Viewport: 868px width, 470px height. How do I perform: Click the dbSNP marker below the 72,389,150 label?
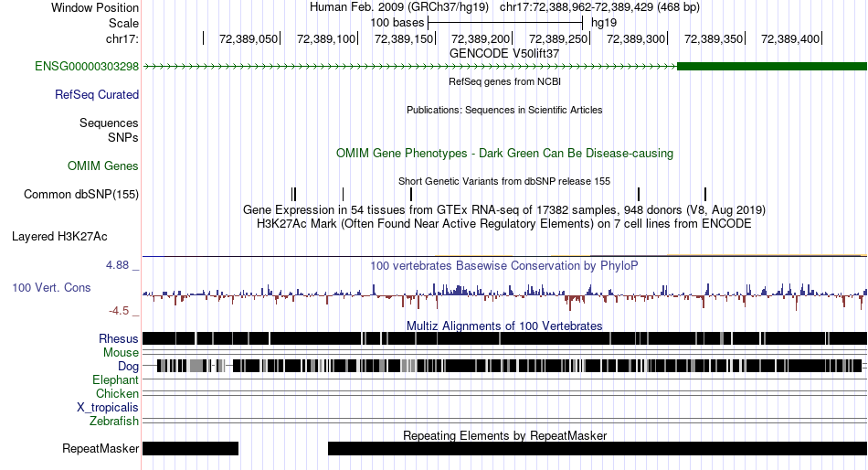(x=411, y=194)
